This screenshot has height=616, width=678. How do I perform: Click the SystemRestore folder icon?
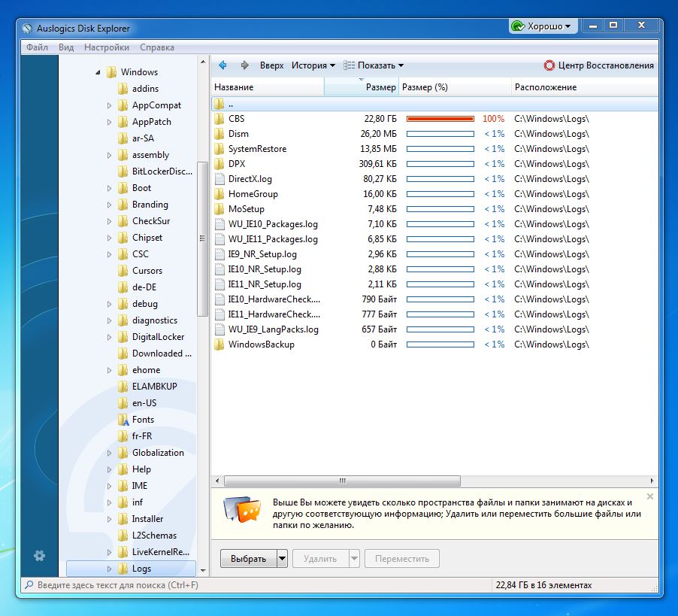click(219, 149)
